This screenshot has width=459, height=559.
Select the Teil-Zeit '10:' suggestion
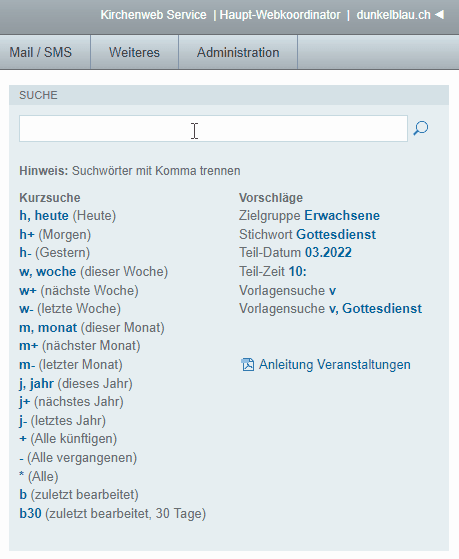(297, 272)
